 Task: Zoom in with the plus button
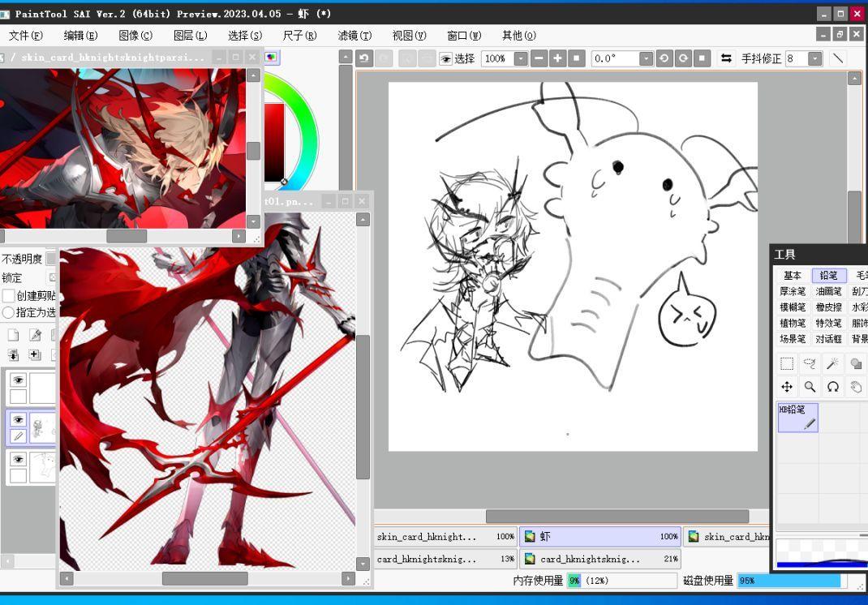(557, 58)
